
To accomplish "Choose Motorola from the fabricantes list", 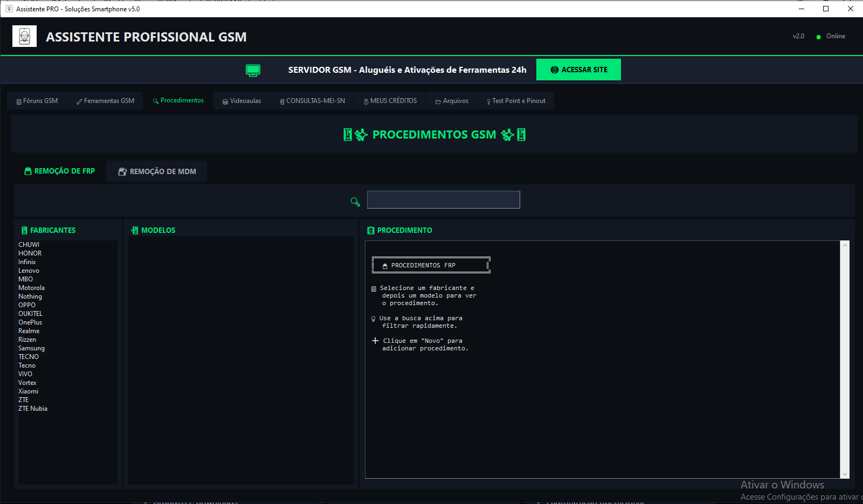I will 31,288.
